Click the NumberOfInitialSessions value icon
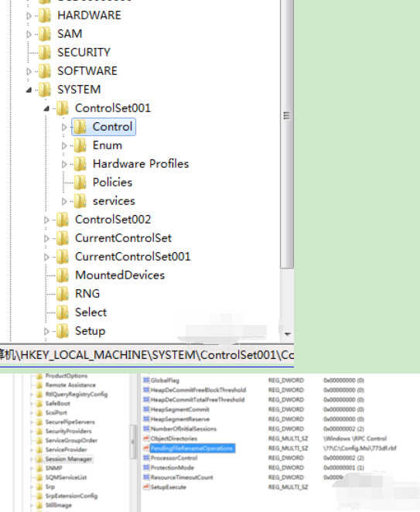The height and width of the screenshot is (512, 420). pyautogui.click(x=146, y=428)
